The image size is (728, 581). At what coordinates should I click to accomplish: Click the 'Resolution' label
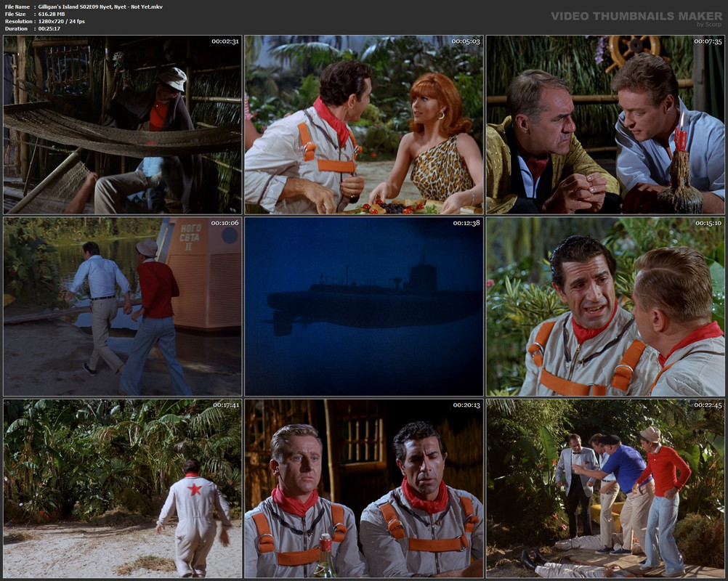[19, 21]
